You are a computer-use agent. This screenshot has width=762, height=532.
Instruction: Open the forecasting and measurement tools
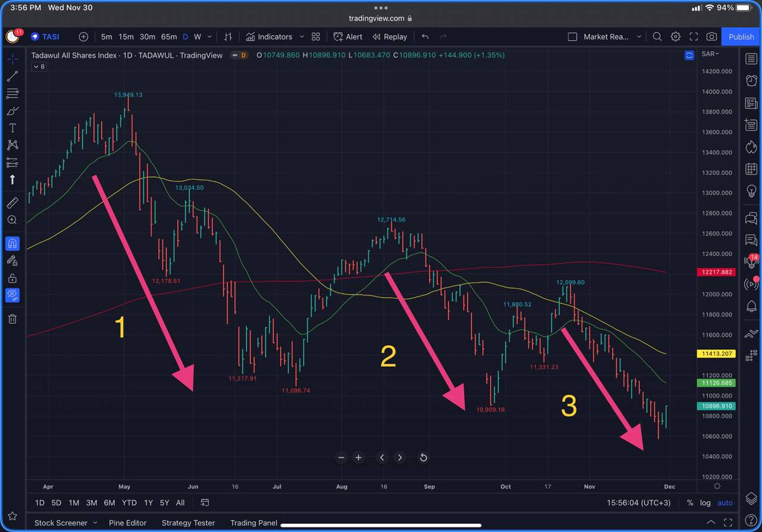[12, 162]
